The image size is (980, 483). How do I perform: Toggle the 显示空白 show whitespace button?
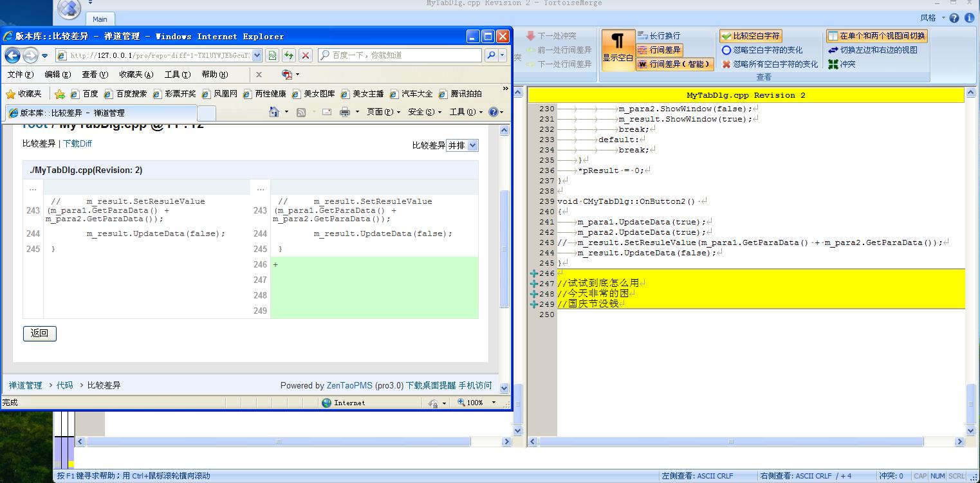click(618, 48)
